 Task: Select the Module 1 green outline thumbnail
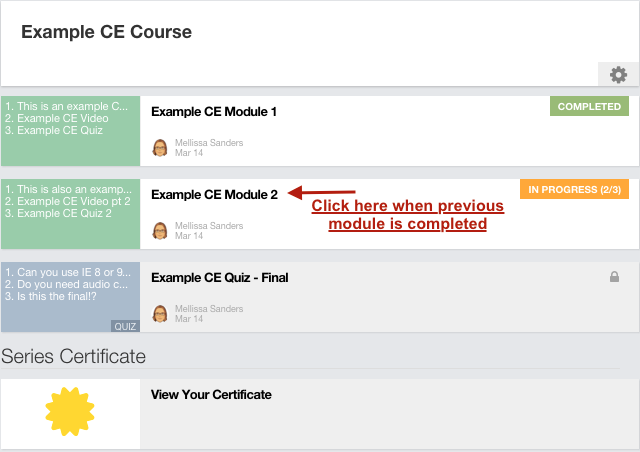click(71, 131)
